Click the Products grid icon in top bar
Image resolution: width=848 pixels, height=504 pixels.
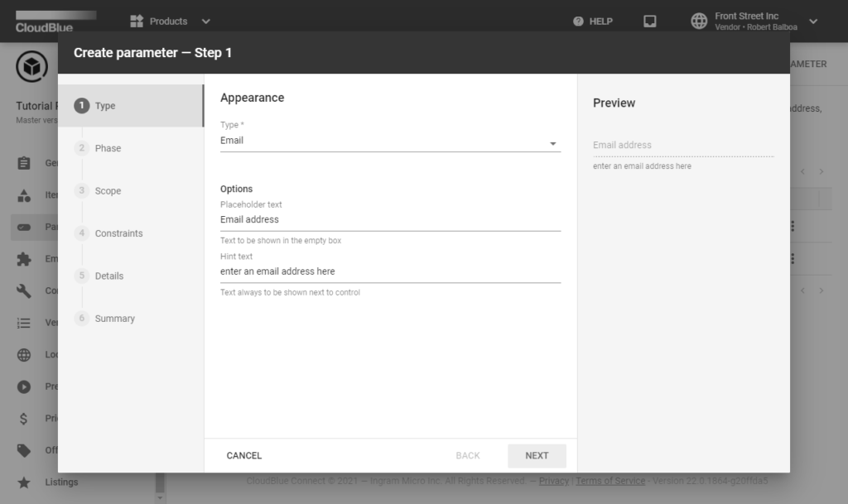tap(137, 22)
